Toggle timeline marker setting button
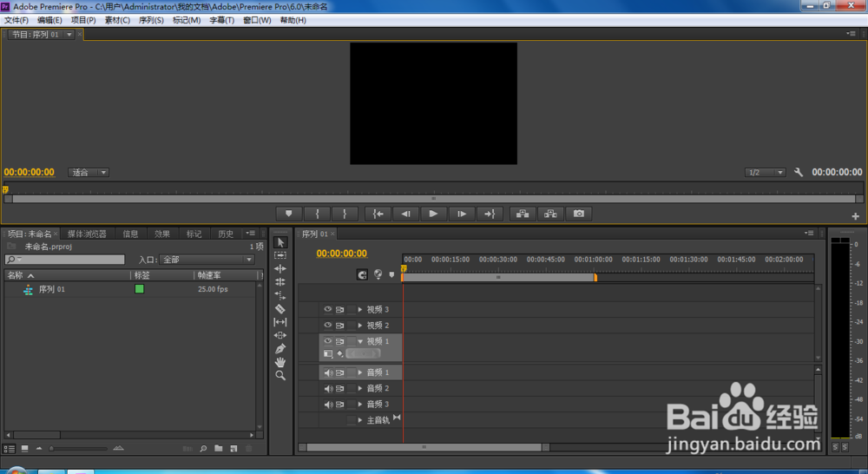 click(x=391, y=274)
